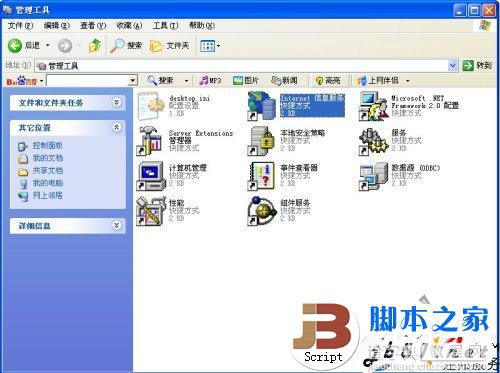Open the address bar dropdown arrow
500x373 pixels.
pyautogui.click(x=453, y=65)
